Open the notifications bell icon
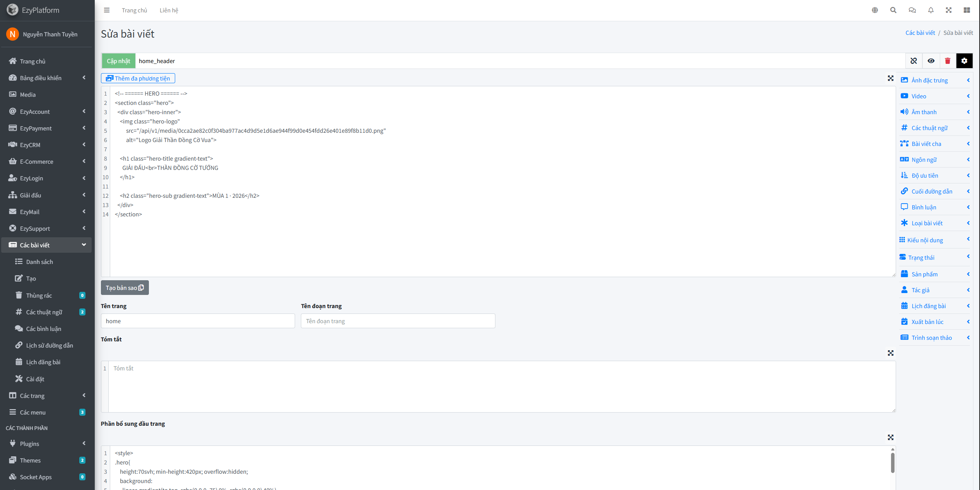This screenshot has height=490, width=980. click(930, 10)
